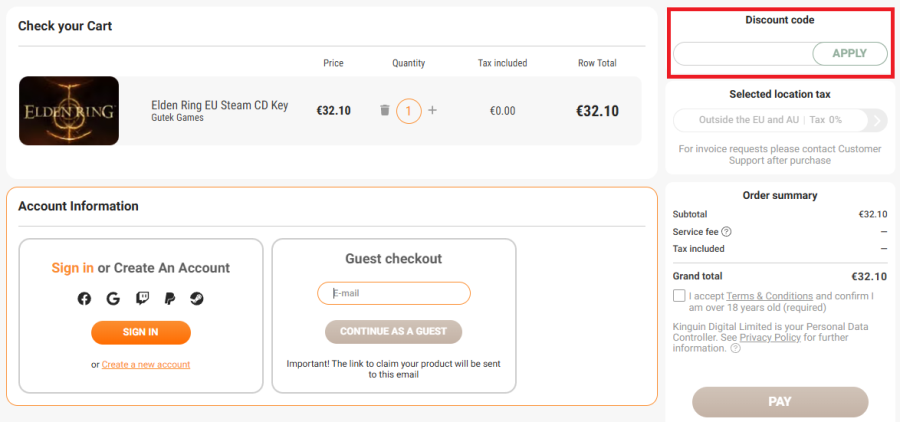This screenshot has width=900, height=422.
Task: Sign in with PayPal icon
Action: (169, 298)
